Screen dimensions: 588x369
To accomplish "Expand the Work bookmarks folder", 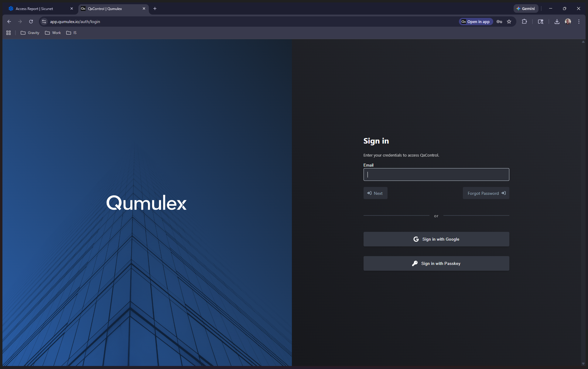I will pos(53,33).
